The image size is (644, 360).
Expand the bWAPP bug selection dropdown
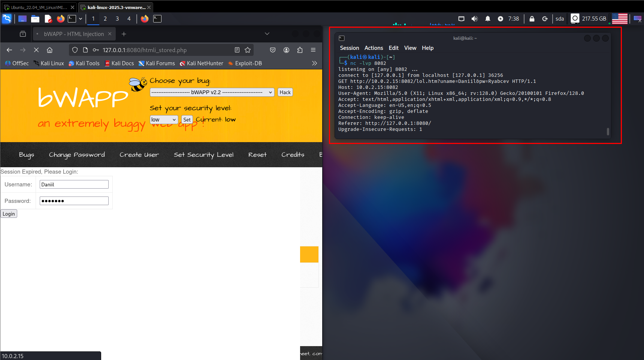[x=212, y=92]
